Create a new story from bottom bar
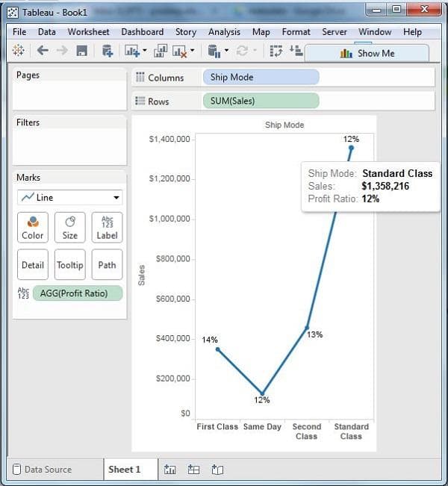The image size is (448, 486). click(217, 470)
